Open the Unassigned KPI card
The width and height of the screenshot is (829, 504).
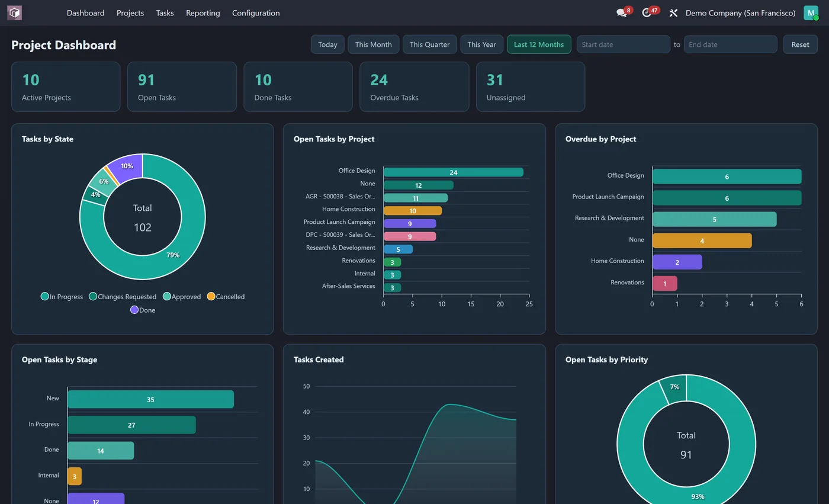531,86
